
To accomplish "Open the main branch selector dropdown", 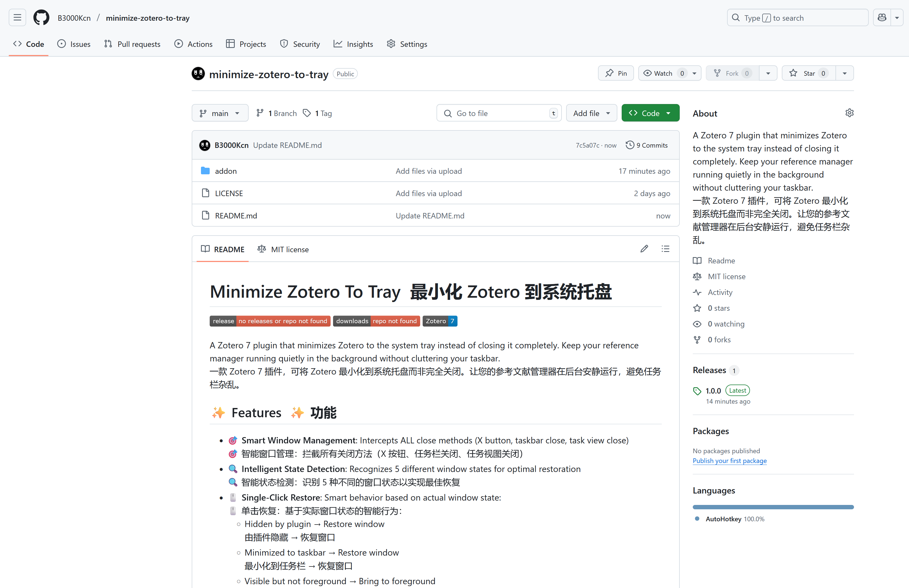I will click(x=220, y=113).
